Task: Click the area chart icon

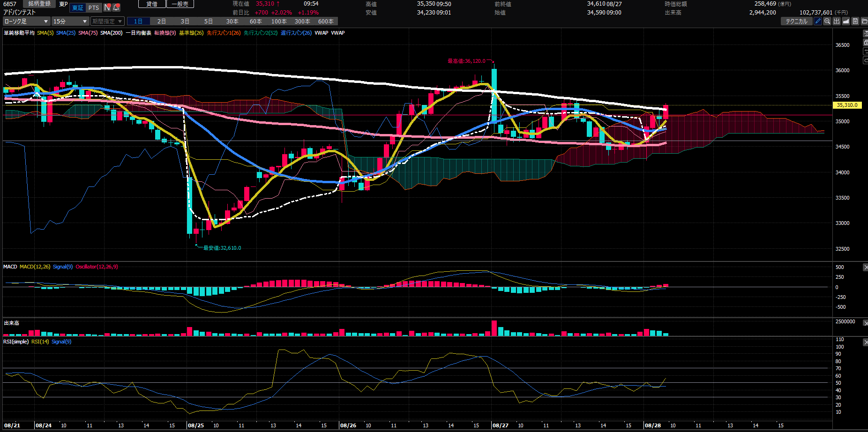Action: [x=846, y=21]
